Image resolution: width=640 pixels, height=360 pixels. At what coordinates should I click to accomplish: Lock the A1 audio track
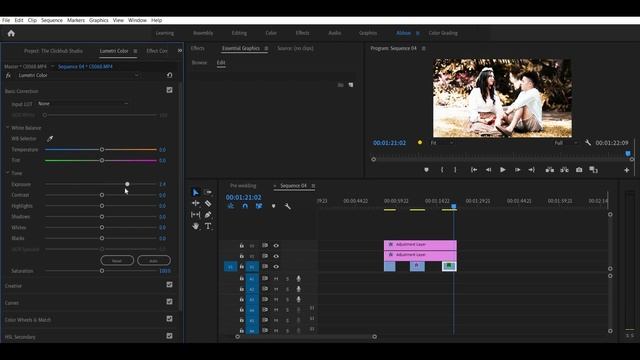tap(242, 278)
